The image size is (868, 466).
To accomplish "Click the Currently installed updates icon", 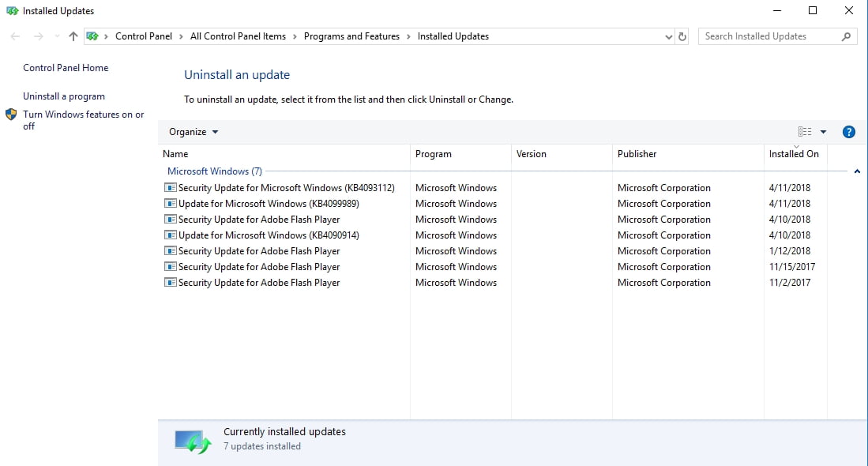I will coord(192,439).
